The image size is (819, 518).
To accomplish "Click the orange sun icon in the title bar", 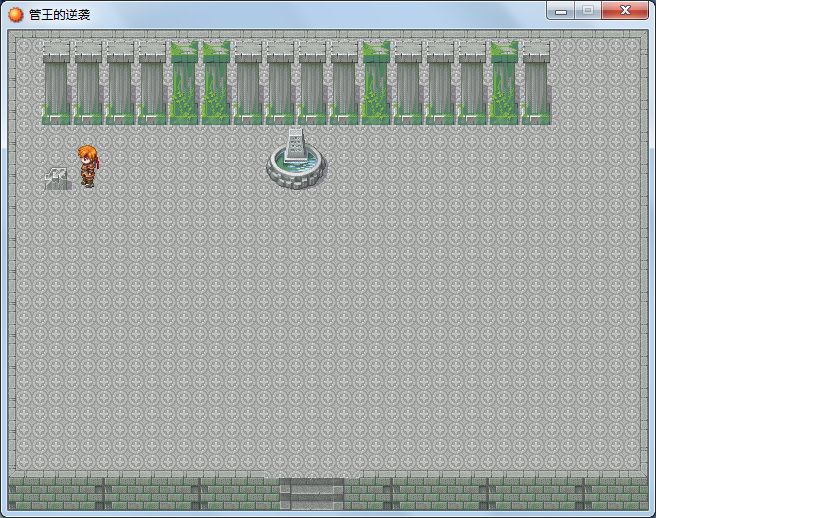I will [x=16, y=15].
